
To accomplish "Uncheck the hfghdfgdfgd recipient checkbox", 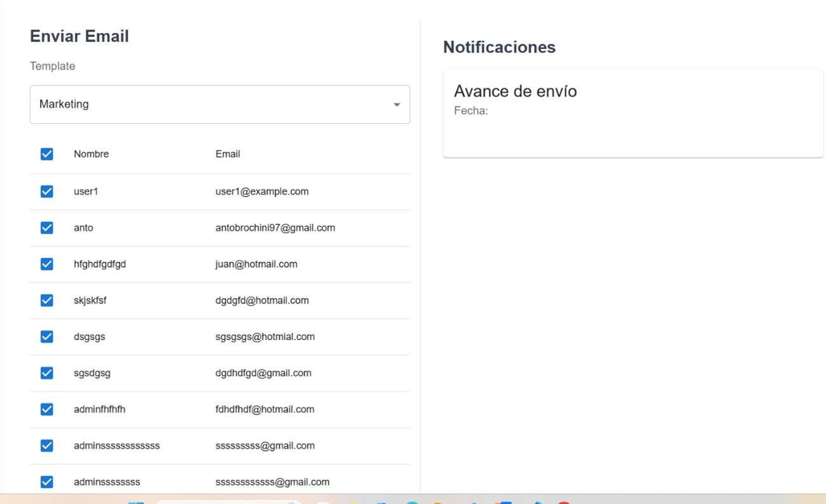I will tap(46, 264).
